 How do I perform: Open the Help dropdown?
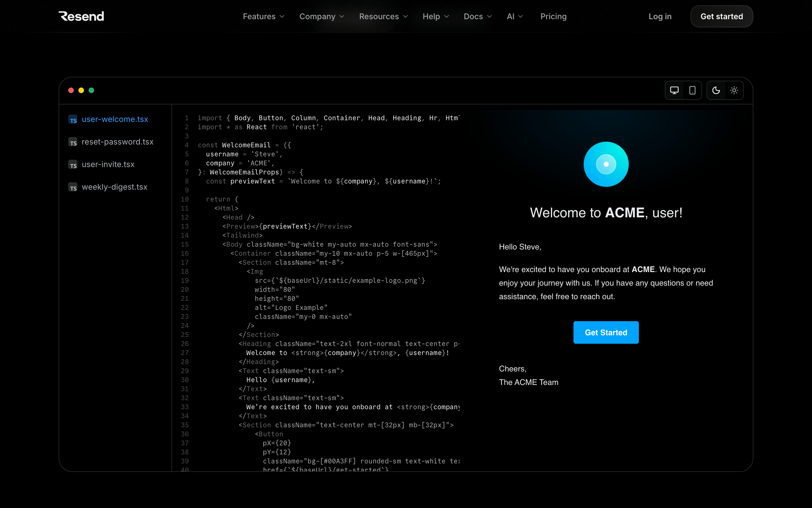tap(436, 16)
